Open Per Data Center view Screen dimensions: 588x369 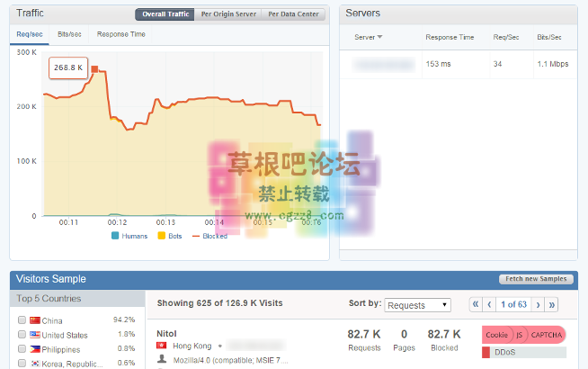[293, 14]
